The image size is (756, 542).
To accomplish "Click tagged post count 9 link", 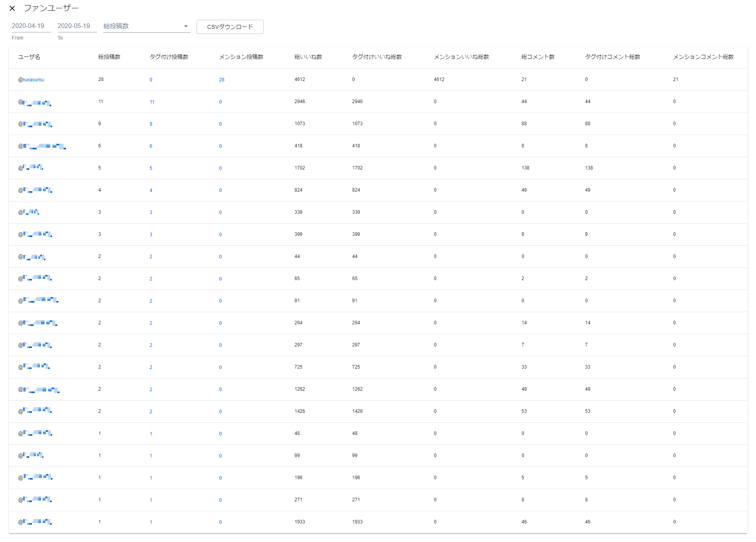I will 151,124.
